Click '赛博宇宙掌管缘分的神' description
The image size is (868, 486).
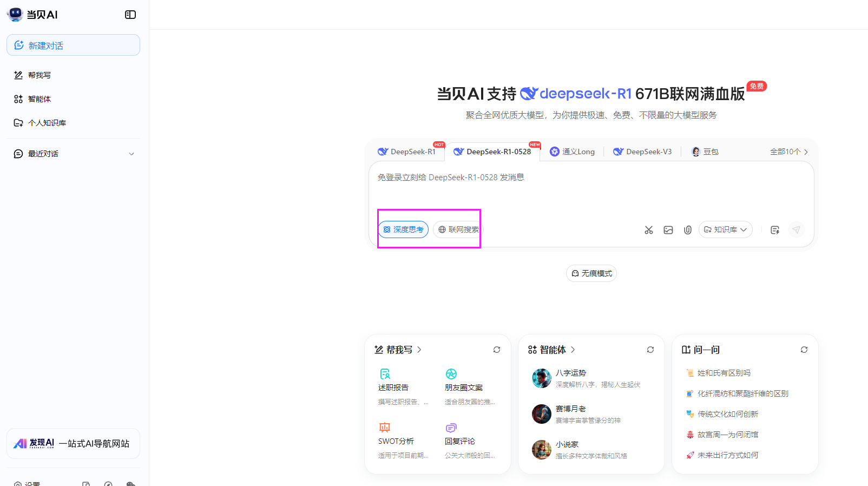click(588, 420)
